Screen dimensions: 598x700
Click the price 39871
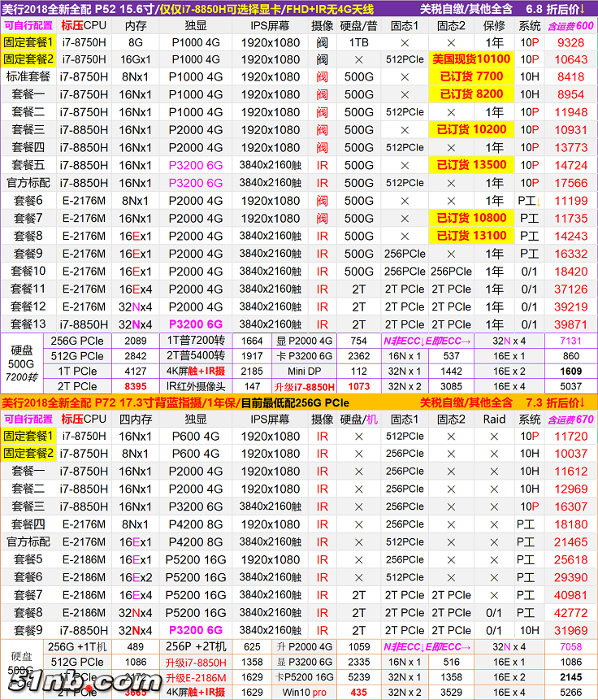570,324
